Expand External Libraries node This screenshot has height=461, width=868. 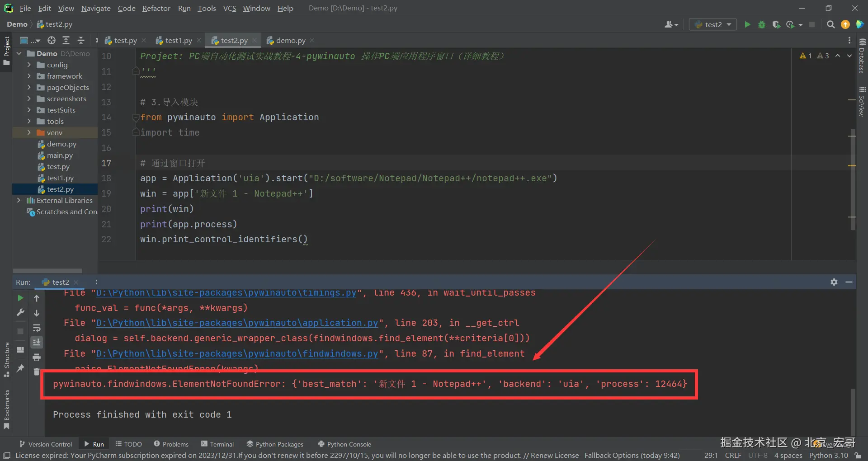click(19, 200)
